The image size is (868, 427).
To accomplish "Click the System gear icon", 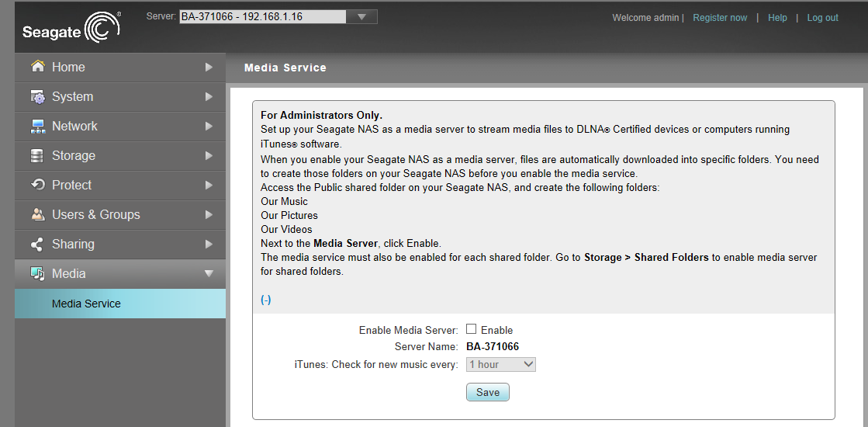I will tap(37, 96).
